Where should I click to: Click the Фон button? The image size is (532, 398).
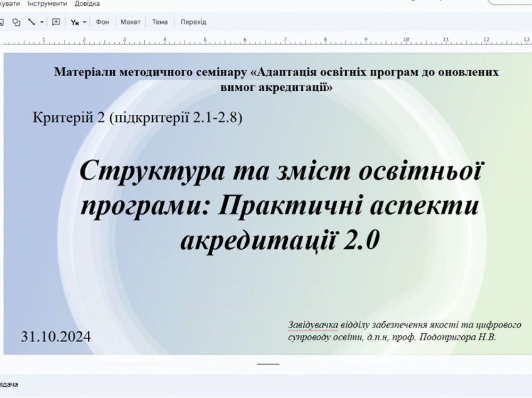point(102,22)
